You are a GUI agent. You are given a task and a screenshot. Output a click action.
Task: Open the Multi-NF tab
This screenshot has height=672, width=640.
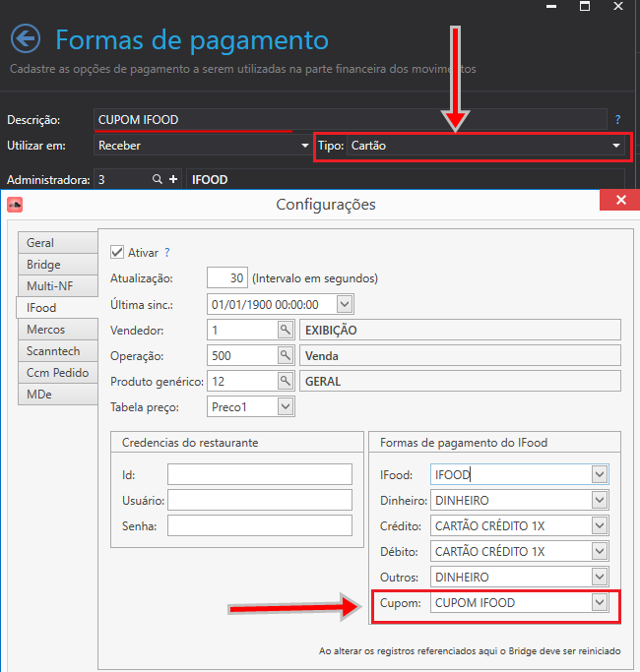tap(58, 286)
